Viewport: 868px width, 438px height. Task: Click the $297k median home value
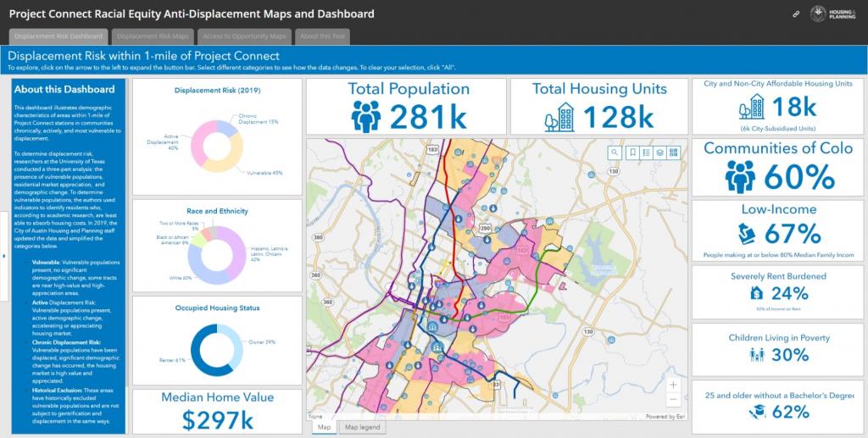218,420
